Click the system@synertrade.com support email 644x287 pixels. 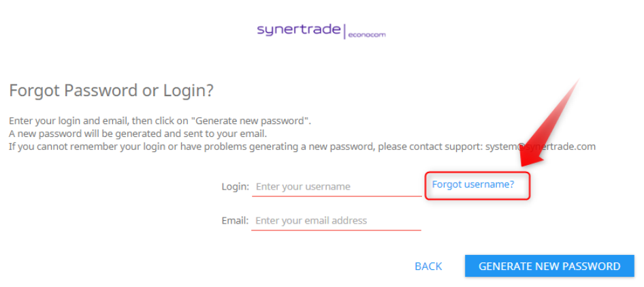(x=540, y=147)
